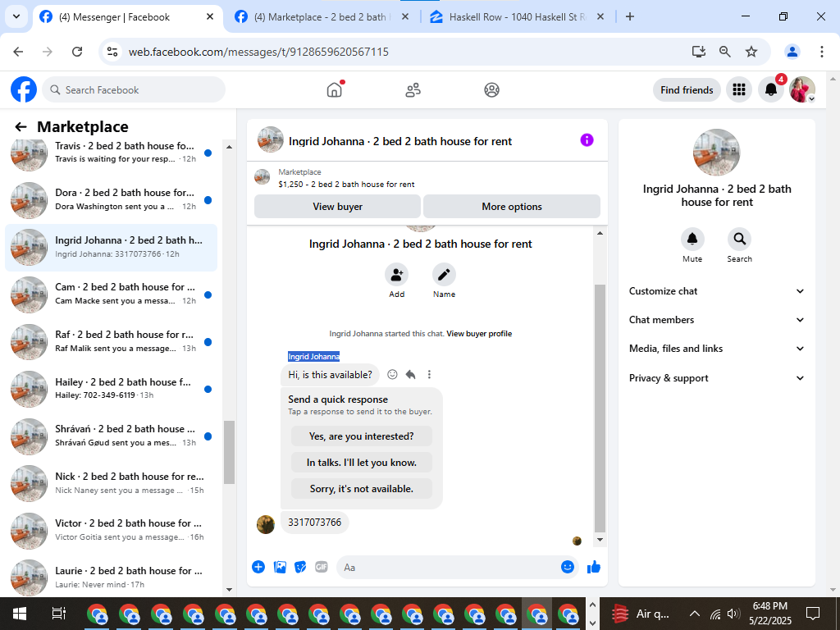The width and height of the screenshot is (840, 630).
Task: Open the Windows notification center
Action: point(813,614)
